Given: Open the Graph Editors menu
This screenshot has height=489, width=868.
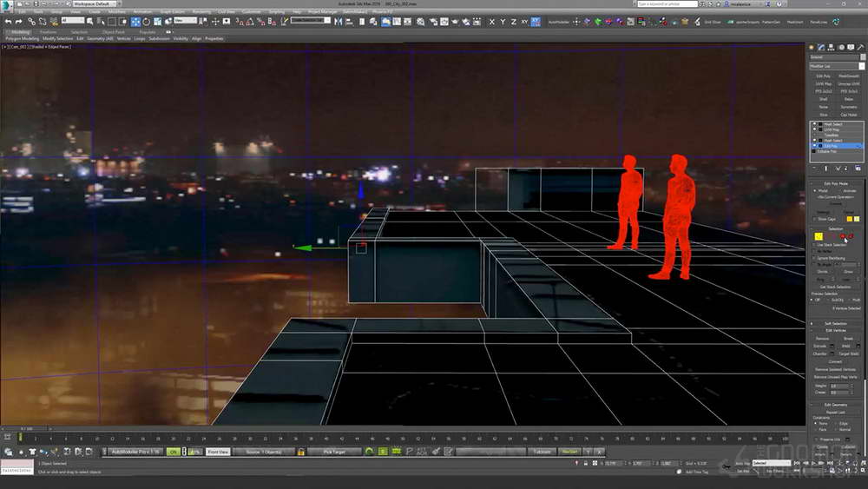Looking at the screenshot, I should 172,11.
